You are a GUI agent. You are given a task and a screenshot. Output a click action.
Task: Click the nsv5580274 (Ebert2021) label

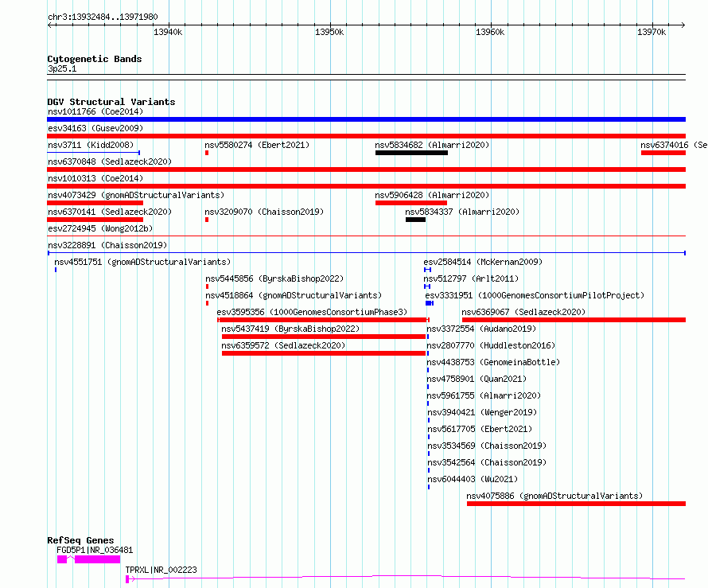point(257,145)
